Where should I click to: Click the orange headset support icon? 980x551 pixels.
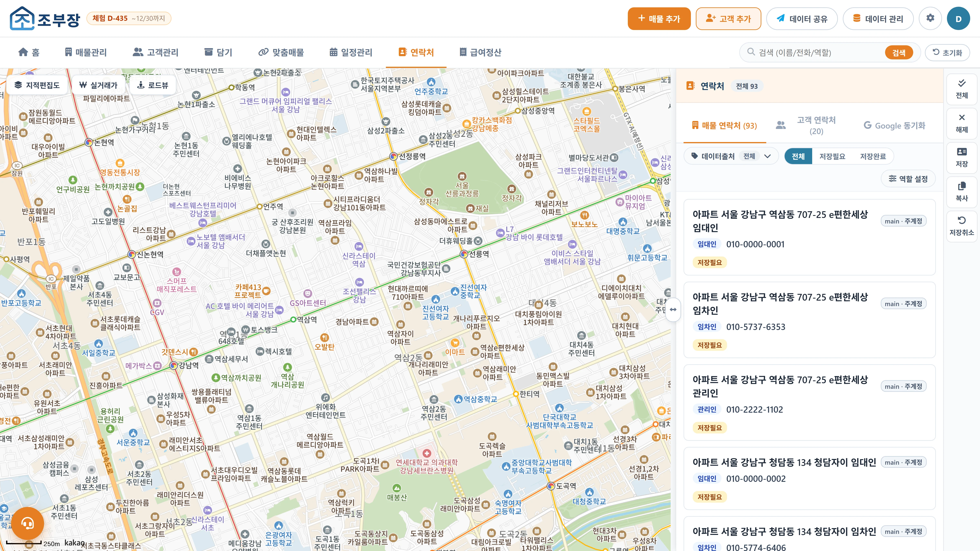(27, 523)
